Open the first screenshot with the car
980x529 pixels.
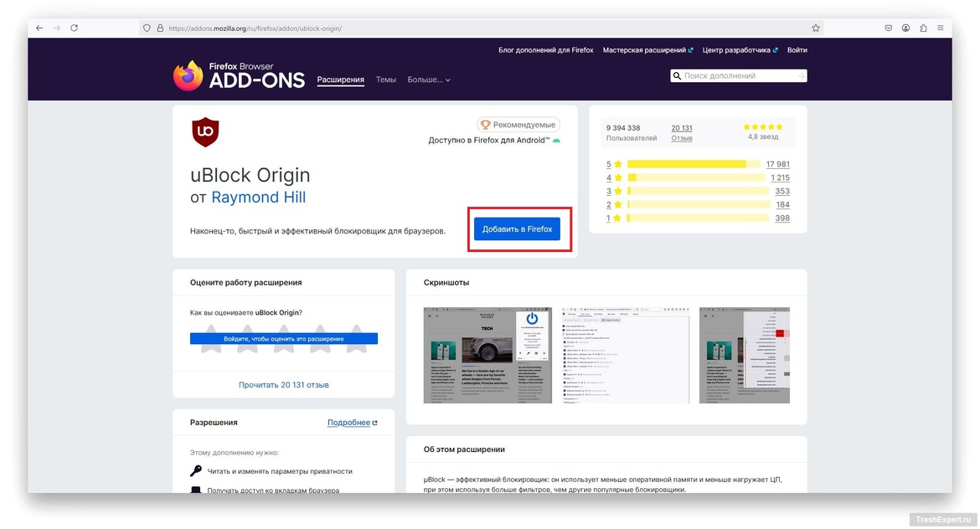pyautogui.click(x=487, y=355)
